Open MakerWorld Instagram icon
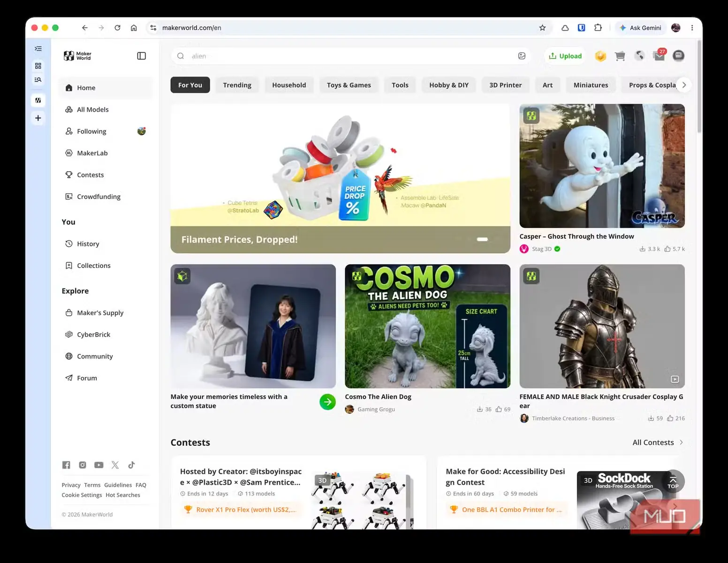 tap(83, 465)
